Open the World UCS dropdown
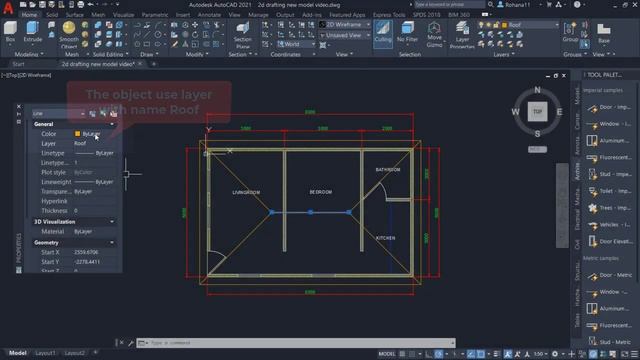The width and height of the screenshot is (640, 360). pos(296,44)
